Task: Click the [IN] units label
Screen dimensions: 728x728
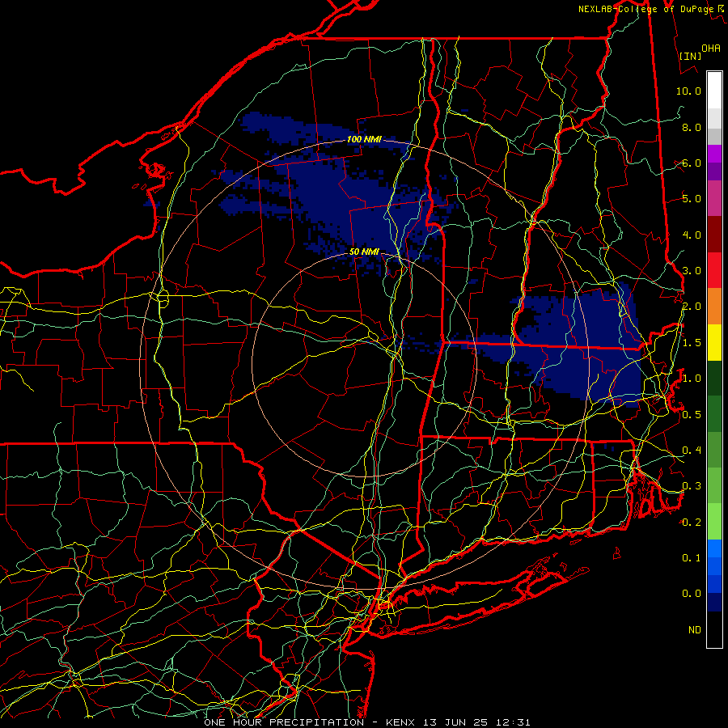Action: [690, 56]
